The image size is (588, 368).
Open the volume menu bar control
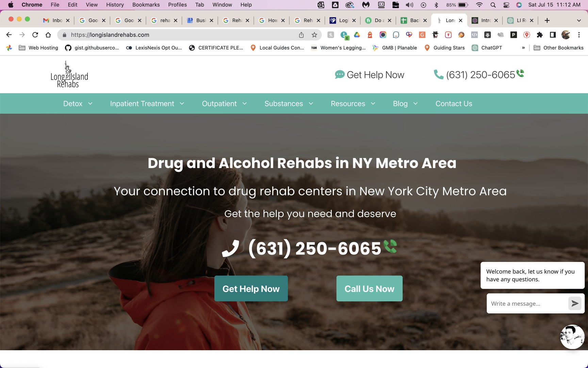(409, 5)
